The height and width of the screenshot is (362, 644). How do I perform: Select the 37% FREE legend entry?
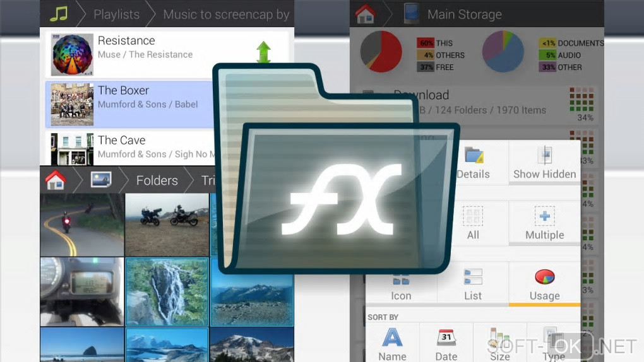(436, 67)
